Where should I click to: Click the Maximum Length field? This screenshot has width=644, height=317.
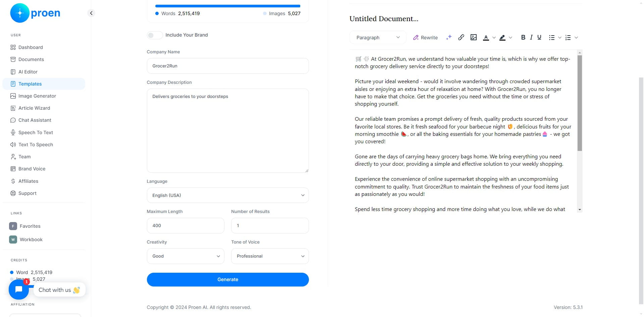coord(185,225)
